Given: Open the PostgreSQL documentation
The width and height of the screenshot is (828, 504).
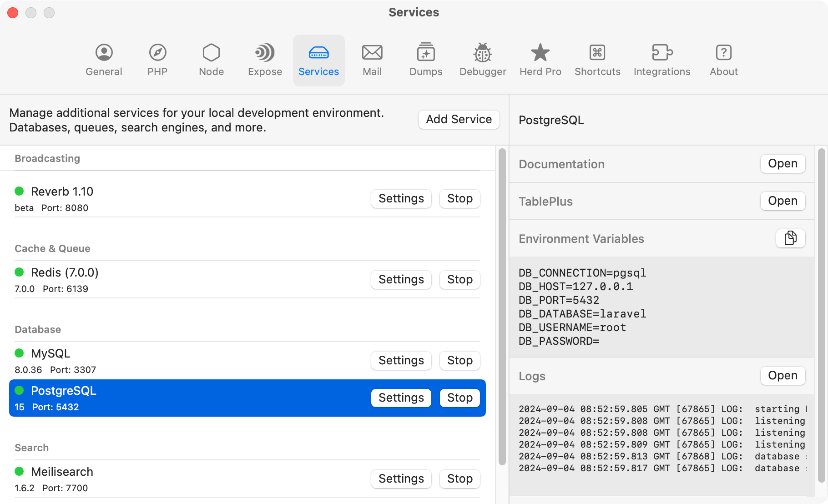Looking at the screenshot, I should click(x=783, y=163).
